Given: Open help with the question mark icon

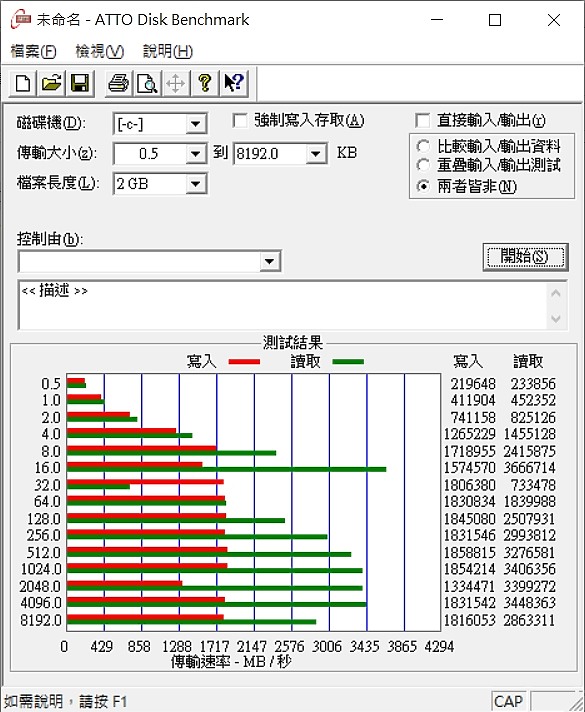Looking at the screenshot, I should tap(205, 84).
